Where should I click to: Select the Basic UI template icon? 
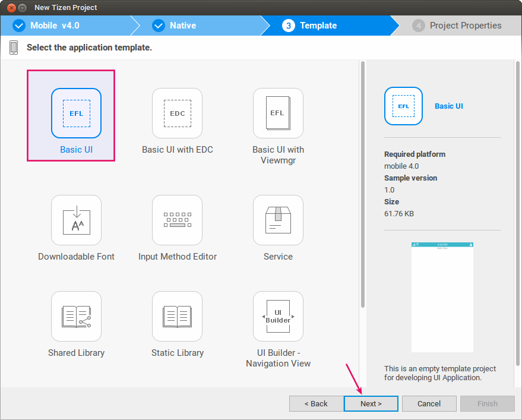[x=76, y=113]
